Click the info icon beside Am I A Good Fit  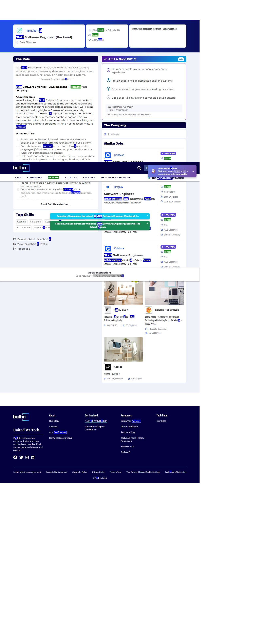[135, 59]
